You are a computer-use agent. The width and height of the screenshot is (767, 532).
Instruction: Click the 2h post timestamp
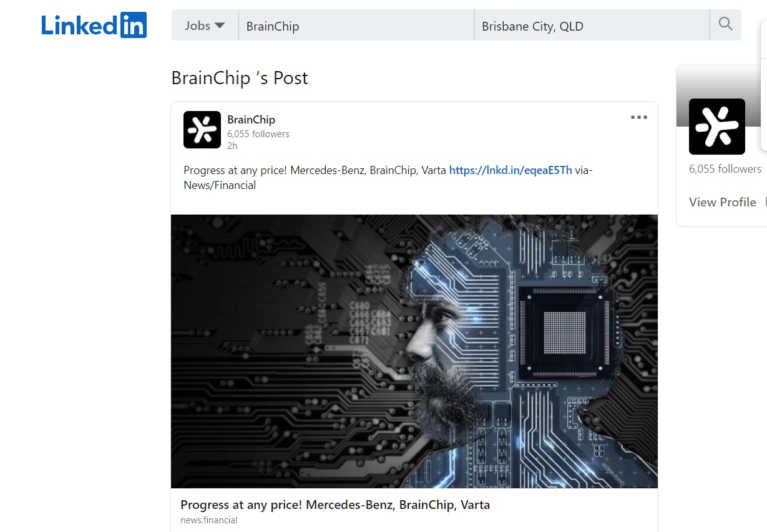[x=232, y=146]
